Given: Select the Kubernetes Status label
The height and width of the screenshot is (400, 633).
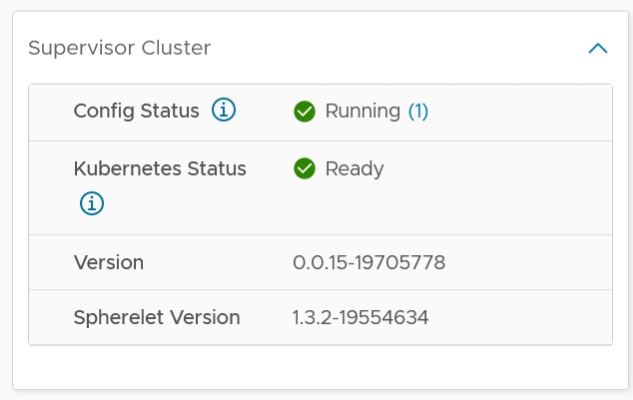Looking at the screenshot, I should point(160,169).
